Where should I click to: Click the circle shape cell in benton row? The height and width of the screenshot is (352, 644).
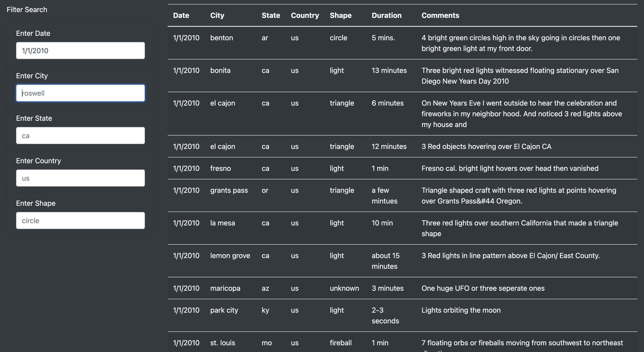339,38
